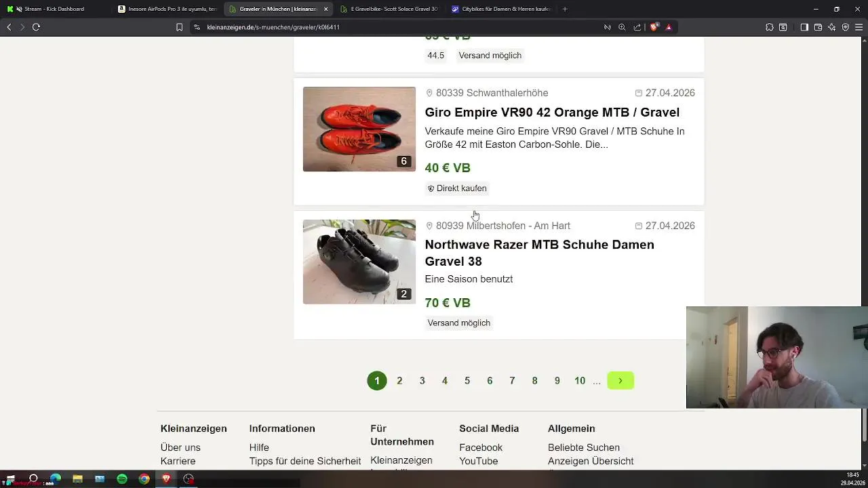
Task: View orange Giro shoes thumbnail
Action: (359, 129)
